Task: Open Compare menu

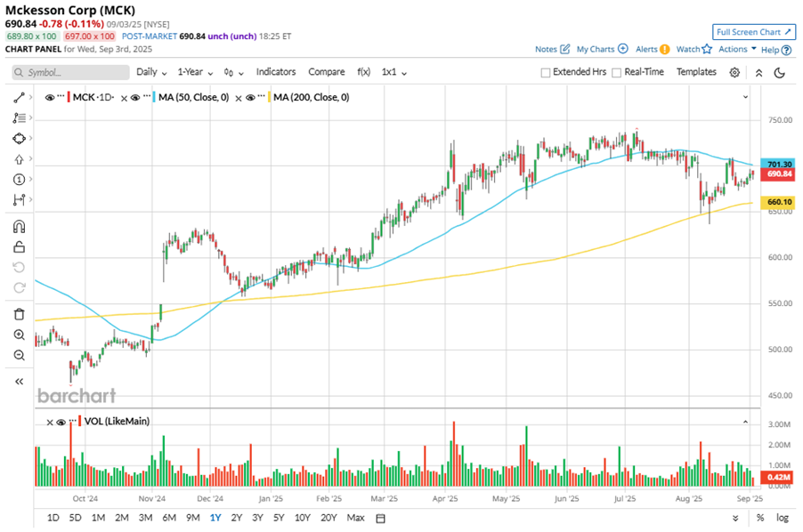Action: pos(326,72)
